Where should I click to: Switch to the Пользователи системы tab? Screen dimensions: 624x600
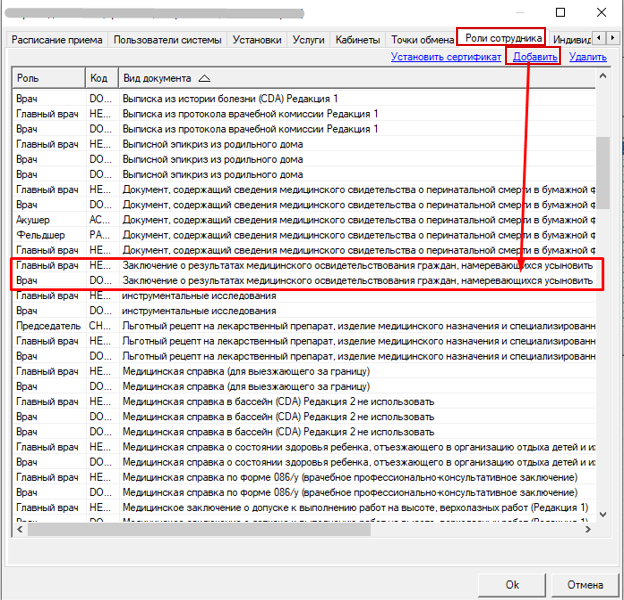tap(167, 40)
